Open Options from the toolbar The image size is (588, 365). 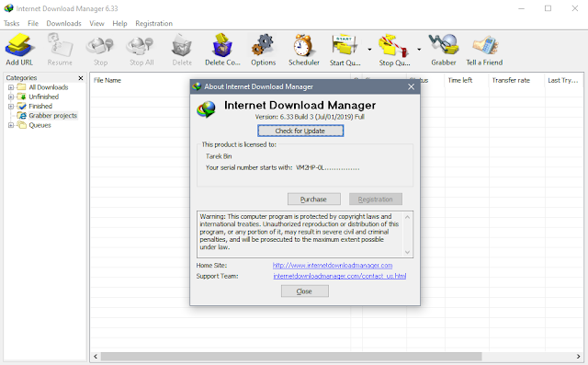pos(264,50)
